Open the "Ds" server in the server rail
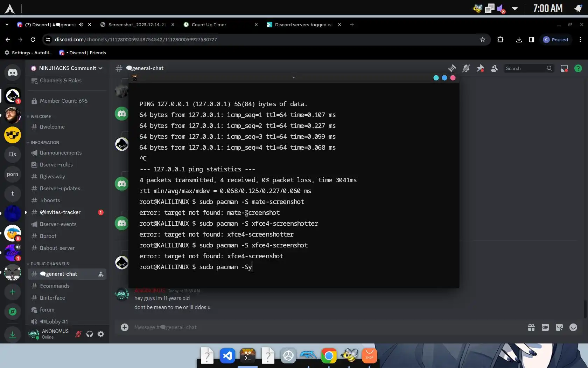The image size is (588, 368). tap(13, 154)
